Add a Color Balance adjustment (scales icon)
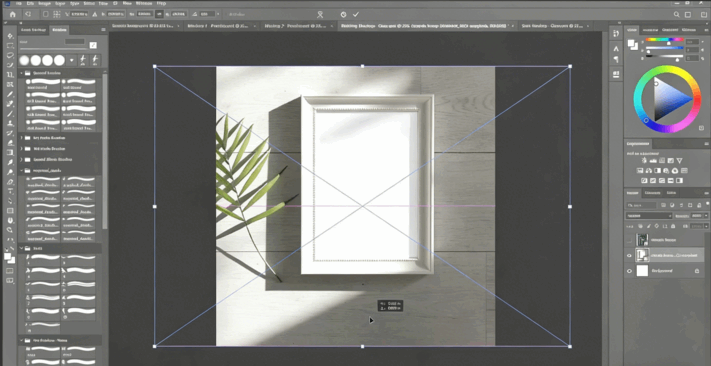This screenshot has height=366, width=711. click(x=649, y=171)
